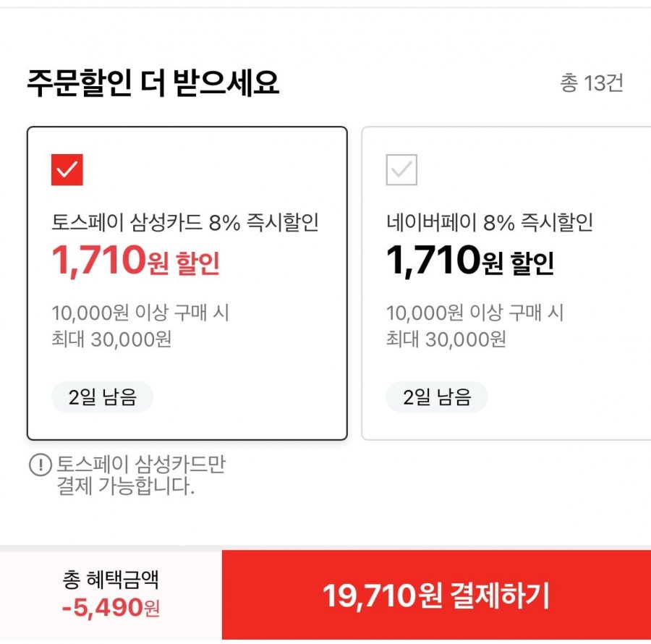Viewport: 651px width, 644px height.
Task: Click 최대 30,000원 on the 토스페이 card
Action: point(111,339)
